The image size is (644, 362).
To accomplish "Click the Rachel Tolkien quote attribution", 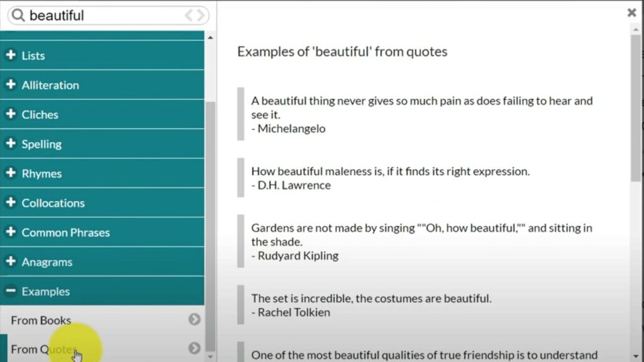I will click(291, 313).
